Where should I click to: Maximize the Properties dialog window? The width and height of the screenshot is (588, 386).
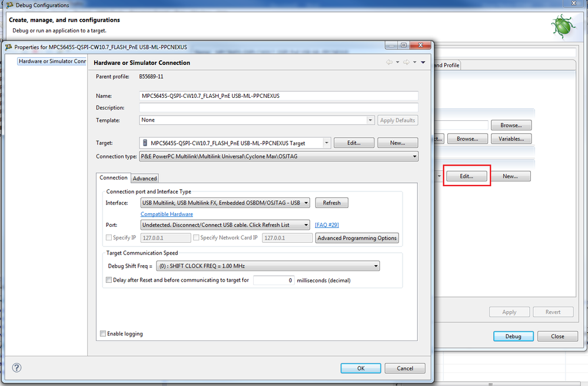click(404, 45)
